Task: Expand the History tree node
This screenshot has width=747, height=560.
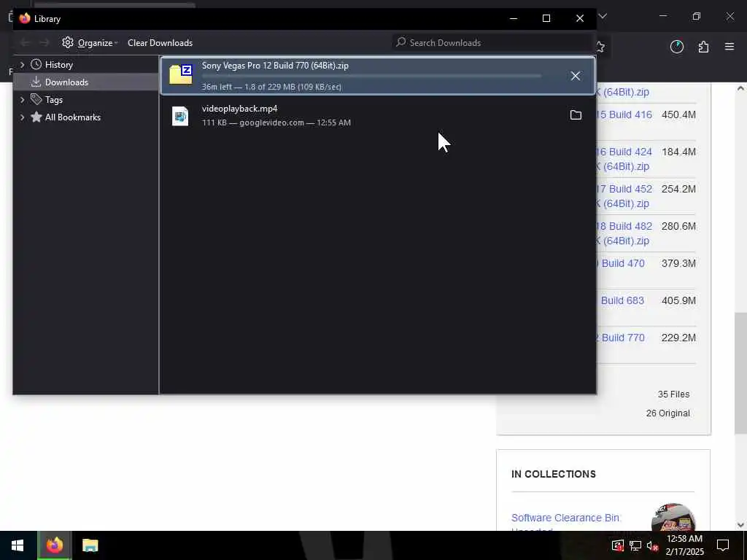Action: [x=22, y=65]
